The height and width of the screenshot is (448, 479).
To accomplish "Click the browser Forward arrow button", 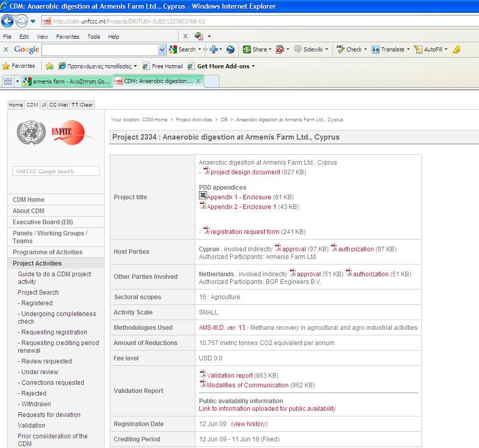I will click(21, 21).
